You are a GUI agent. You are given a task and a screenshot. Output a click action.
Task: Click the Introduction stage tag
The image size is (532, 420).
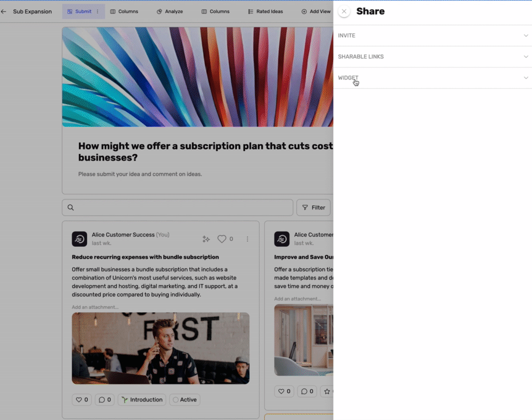coord(142,400)
